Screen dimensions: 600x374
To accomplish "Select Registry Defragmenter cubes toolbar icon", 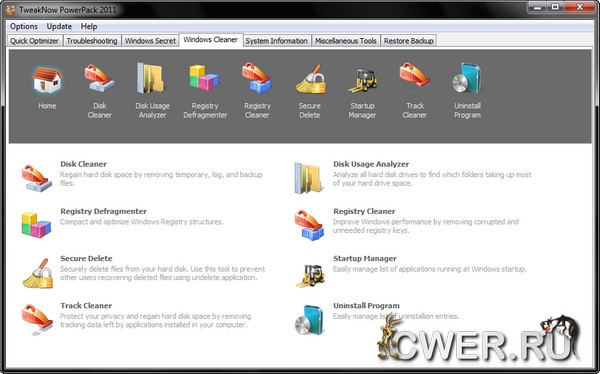I will click(204, 78).
